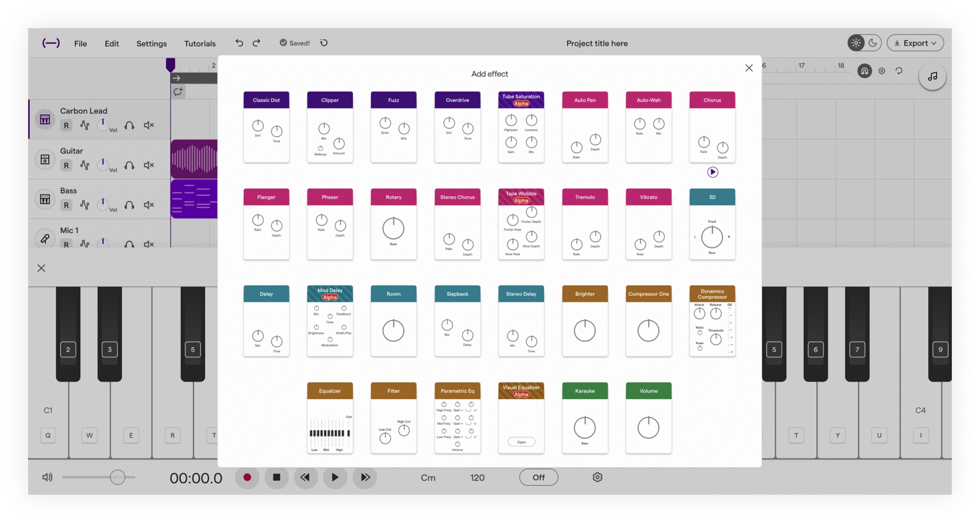
Task: Click the Guitar amp icon on the Guitar track
Action: pos(45,159)
